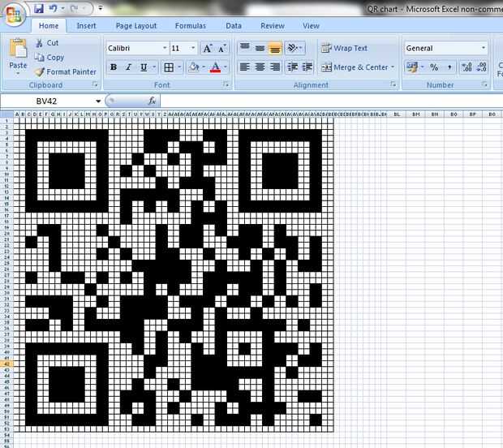Apply fill color bucket
Image resolution: width=503 pixels, height=448 pixels.
pyautogui.click(x=194, y=67)
